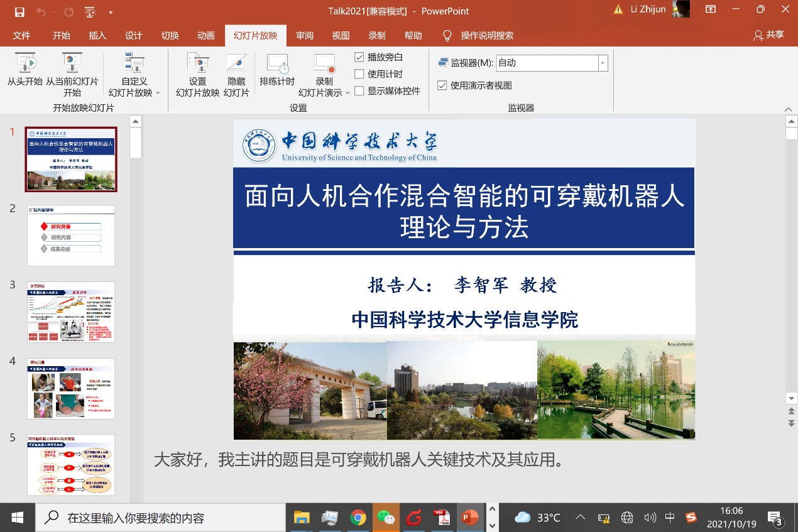Uncheck the 播放旁白 checkbox
The width and height of the screenshot is (798, 532).
tap(359, 57)
